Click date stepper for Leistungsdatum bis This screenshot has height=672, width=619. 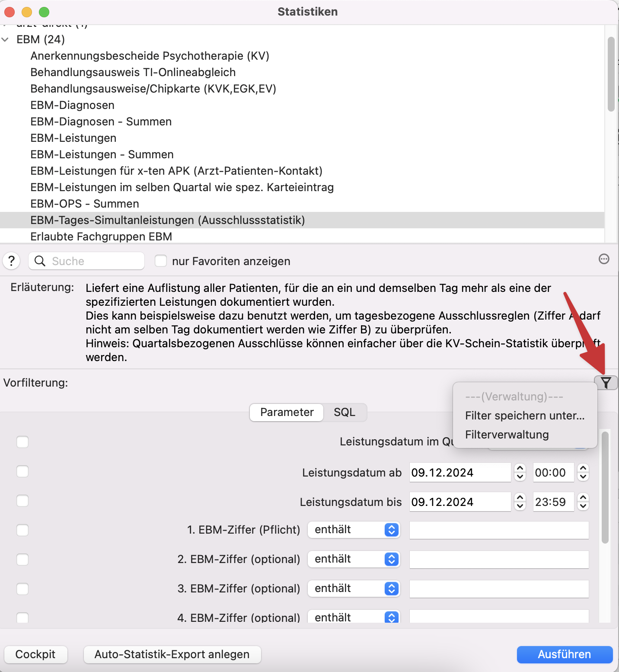click(520, 502)
